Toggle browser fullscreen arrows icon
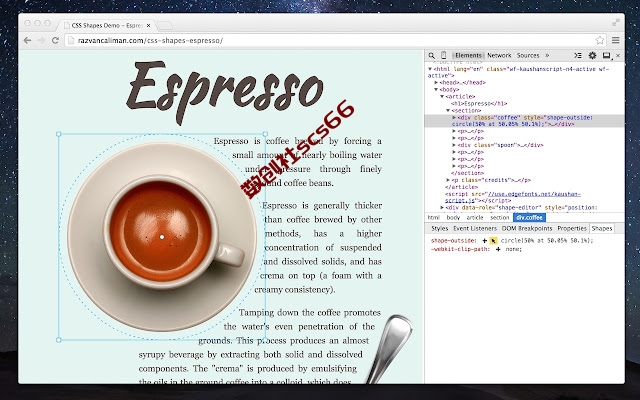This screenshot has width=640, height=400. point(616,23)
